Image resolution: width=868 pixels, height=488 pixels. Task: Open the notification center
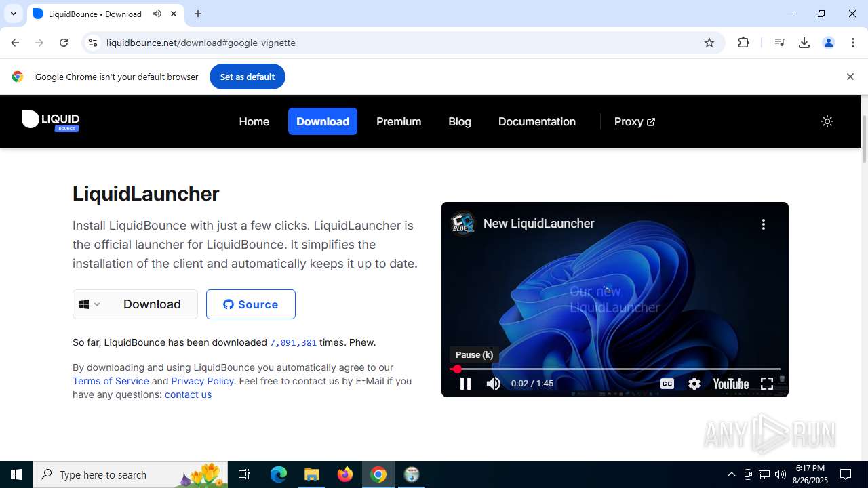846,474
